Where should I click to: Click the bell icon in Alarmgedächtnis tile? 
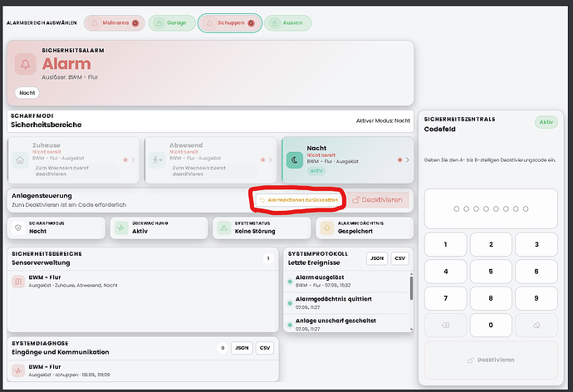point(326,228)
